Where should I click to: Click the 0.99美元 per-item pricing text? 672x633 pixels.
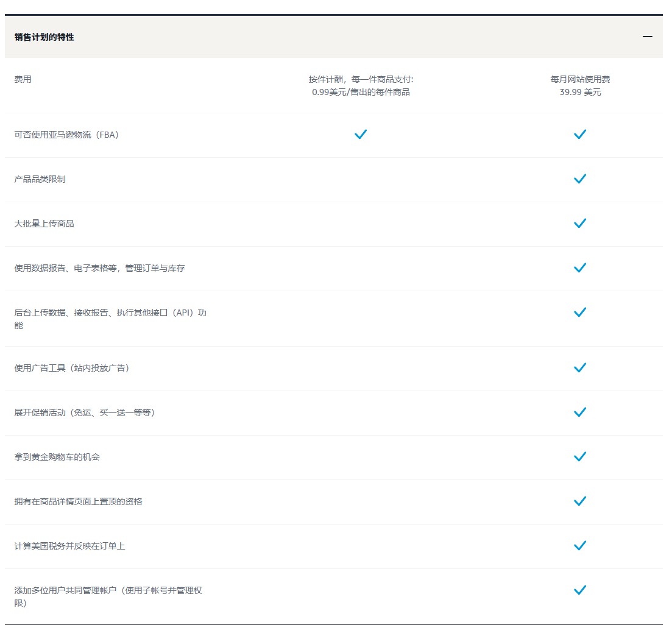[x=361, y=92]
